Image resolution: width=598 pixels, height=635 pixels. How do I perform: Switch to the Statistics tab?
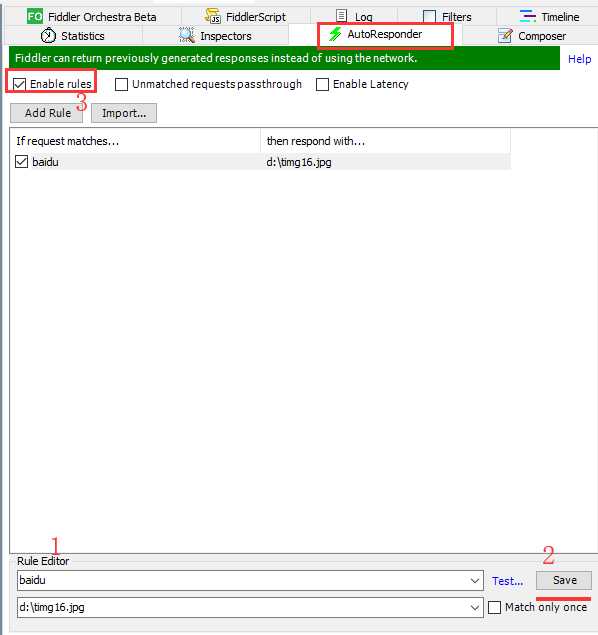[73, 36]
